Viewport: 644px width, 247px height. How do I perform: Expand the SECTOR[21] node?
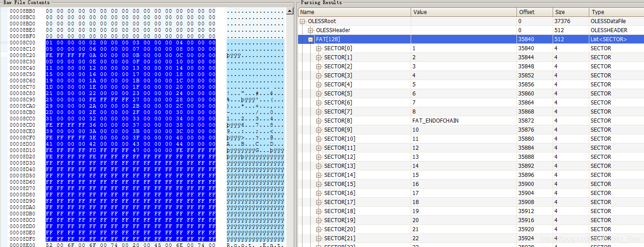click(319, 238)
